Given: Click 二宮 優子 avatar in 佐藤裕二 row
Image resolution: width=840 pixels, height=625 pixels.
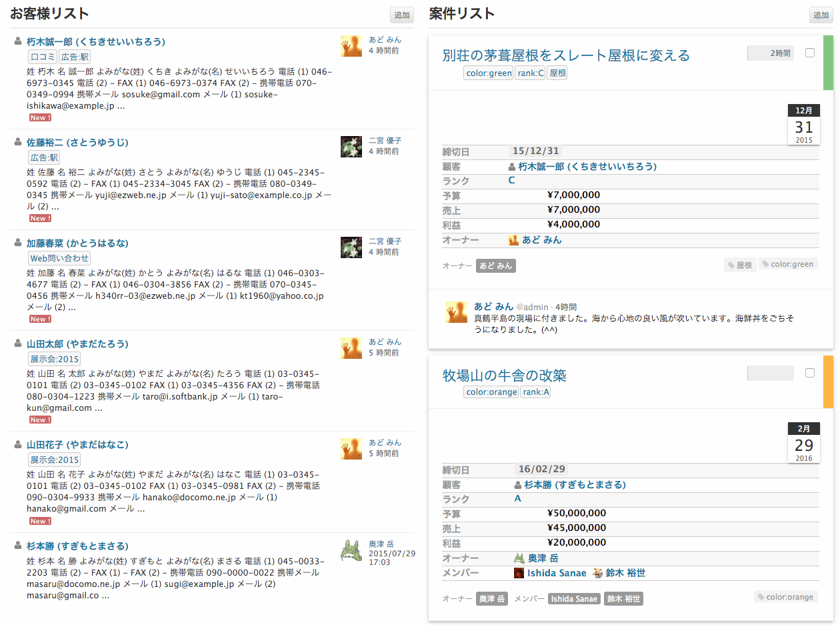Looking at the screenshot, I should pyautogui.click(x=351, y=147).
